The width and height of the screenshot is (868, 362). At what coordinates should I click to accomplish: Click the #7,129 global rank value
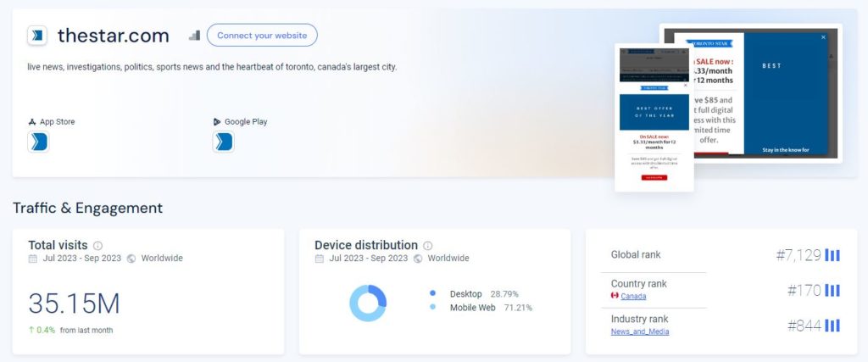(798, 255)
